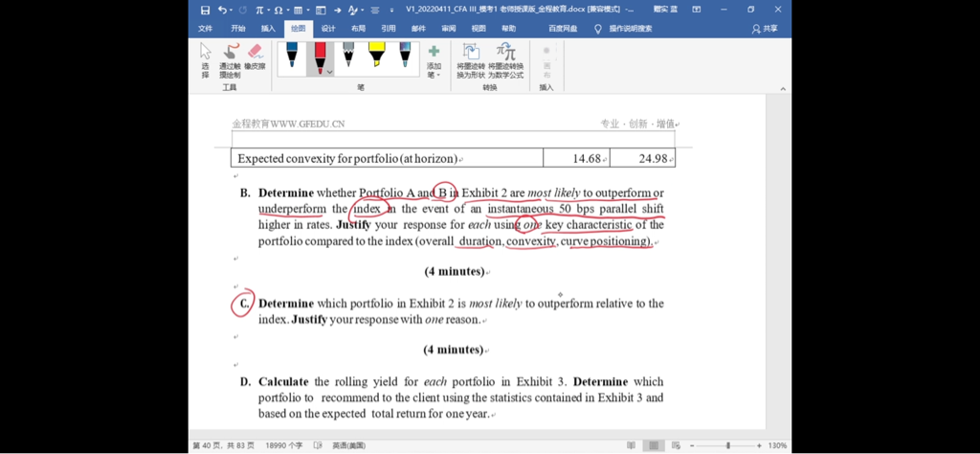980x454 pixels.
Task: Save the document using the save icon
Action: click(205, 10)
